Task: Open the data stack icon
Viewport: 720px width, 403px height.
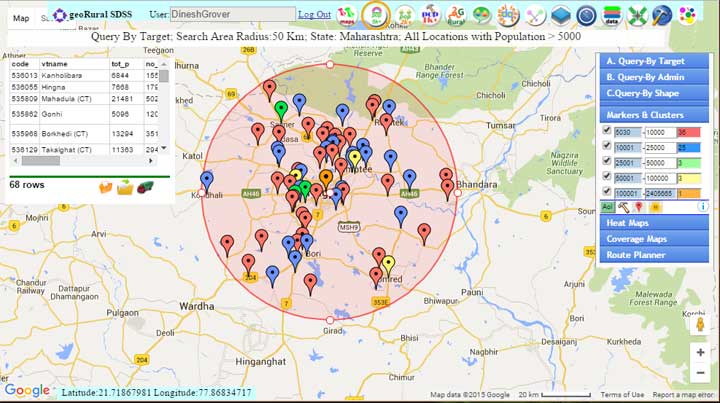Action: coord(612,16)
